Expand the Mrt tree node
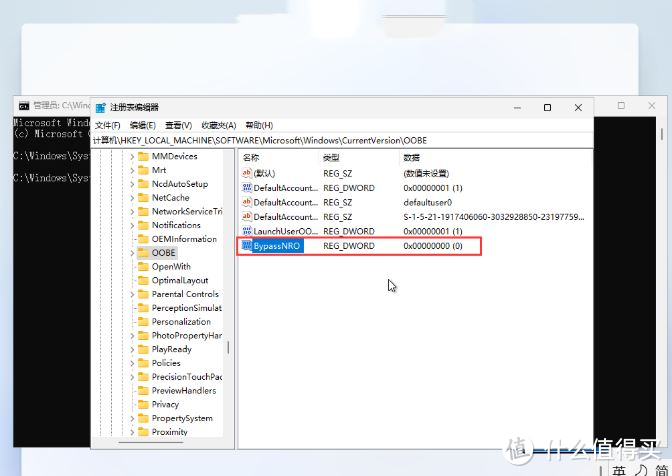The height and width of the screenshot is (476, 672). pos(132,171)
